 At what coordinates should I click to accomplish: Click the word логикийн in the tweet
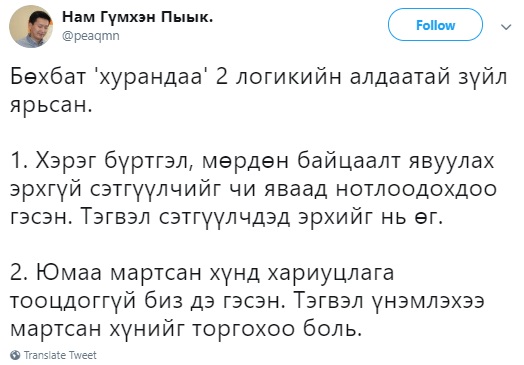(289, 77)
